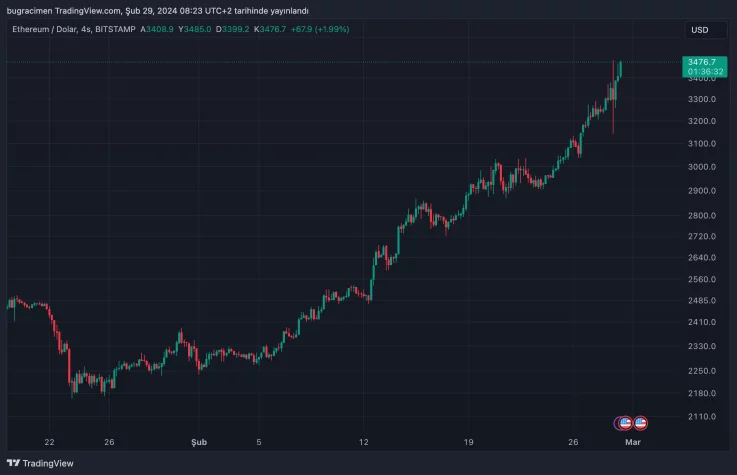The image size is (737, 475).
Task: Click the high value Y3485.0 in legend
Action: [195, 29]
